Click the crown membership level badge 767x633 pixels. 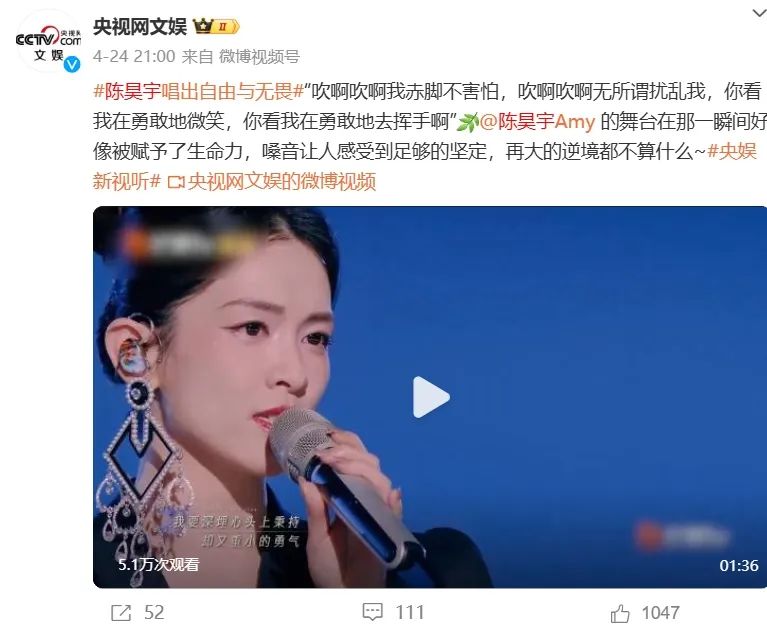(x=216, y=26)
